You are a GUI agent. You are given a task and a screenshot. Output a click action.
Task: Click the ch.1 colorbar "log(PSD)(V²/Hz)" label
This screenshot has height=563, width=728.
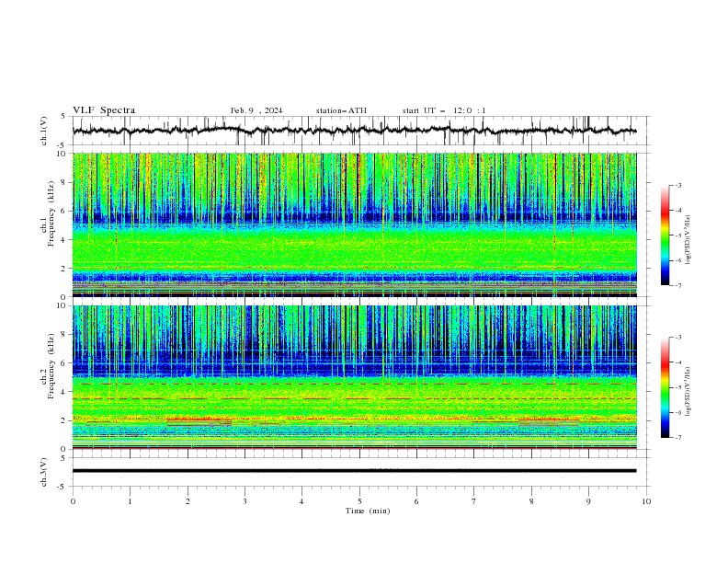tap(688, 240)
